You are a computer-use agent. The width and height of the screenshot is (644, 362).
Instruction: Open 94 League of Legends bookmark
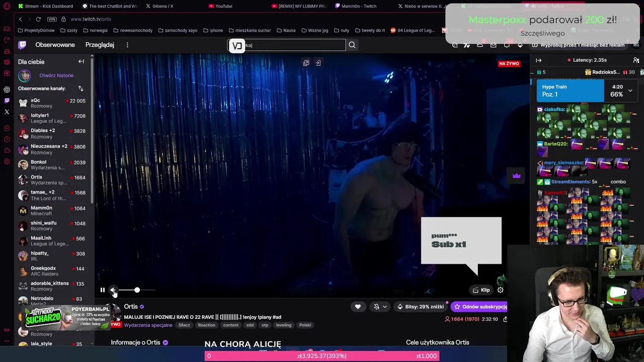[413, 30]
